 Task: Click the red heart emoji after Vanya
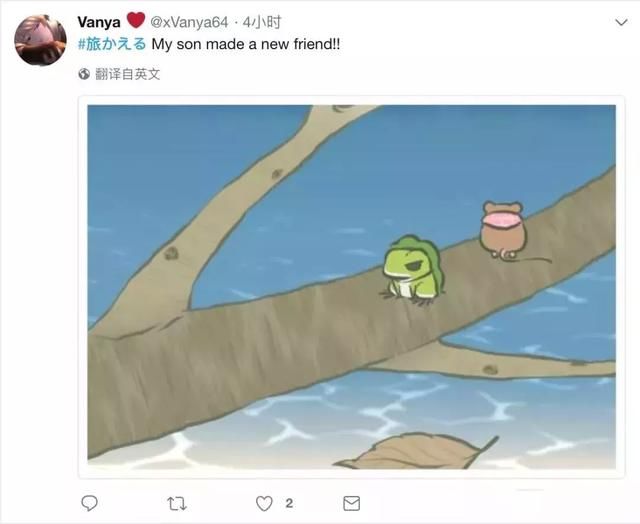click(x=136, y=20)
